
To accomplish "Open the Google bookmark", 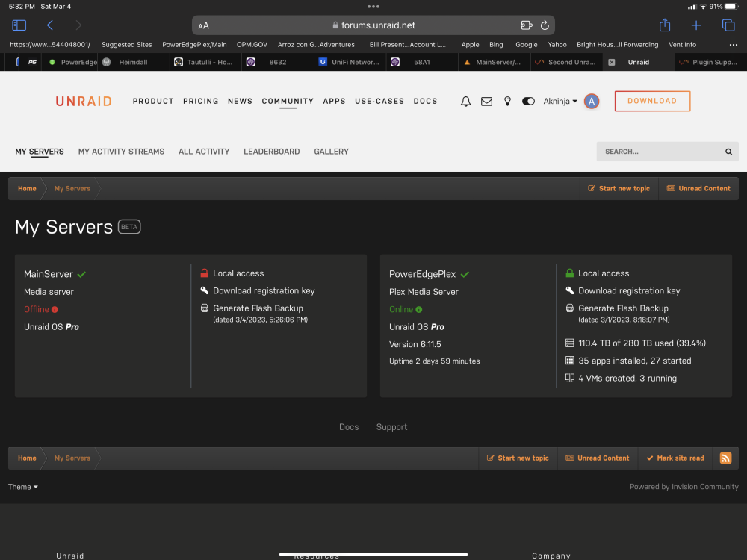I will (x=526, y=45).
